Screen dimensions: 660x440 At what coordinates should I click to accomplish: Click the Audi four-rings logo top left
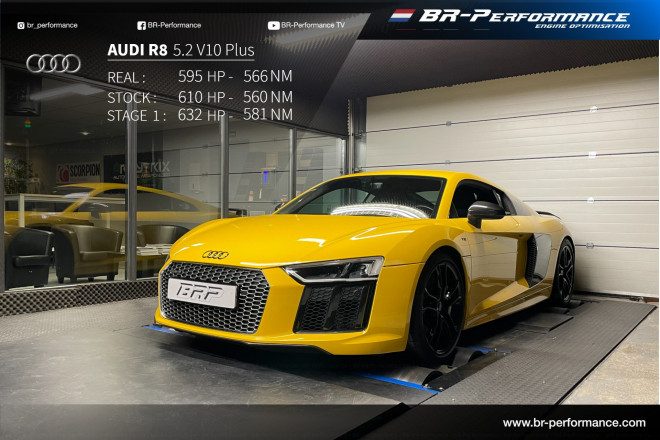click(x=53, y=64)
